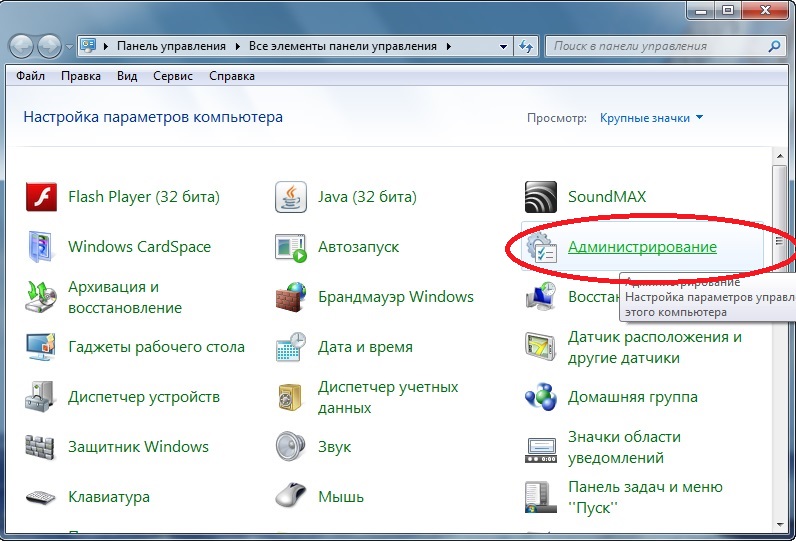
Task: Open the Звук speaker icon
Action: pyautogui.click(x=290, y=447)
